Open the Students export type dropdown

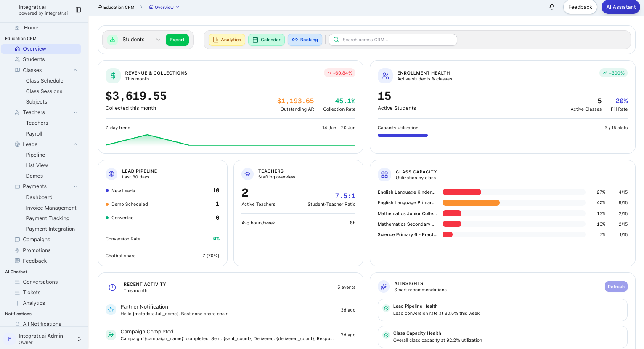point(141,40)
